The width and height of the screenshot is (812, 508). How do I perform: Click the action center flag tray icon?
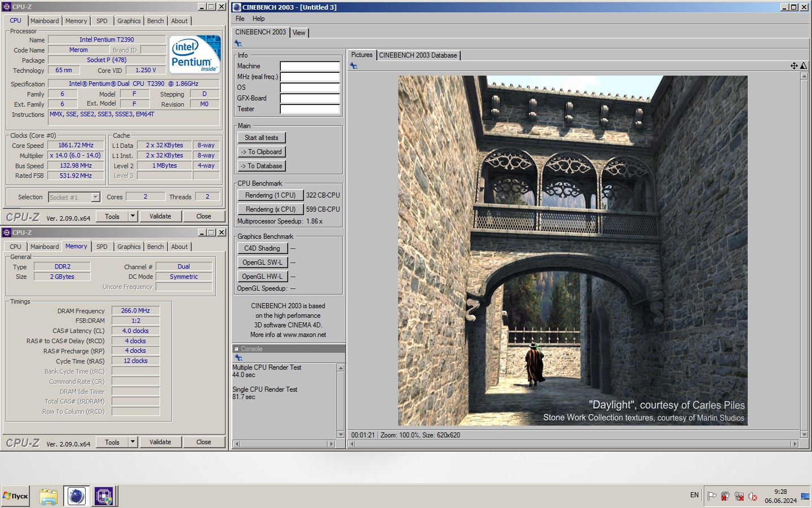[712, 496]
